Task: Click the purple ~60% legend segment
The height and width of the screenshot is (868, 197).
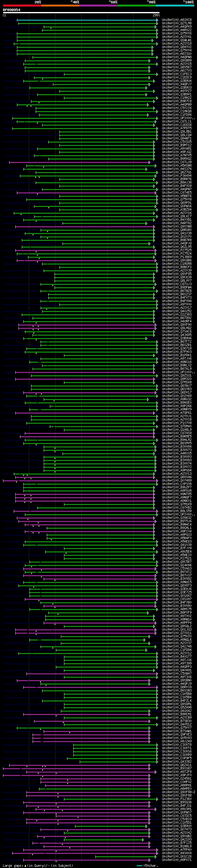Action: pyautogui.click(x=99, y=6)
